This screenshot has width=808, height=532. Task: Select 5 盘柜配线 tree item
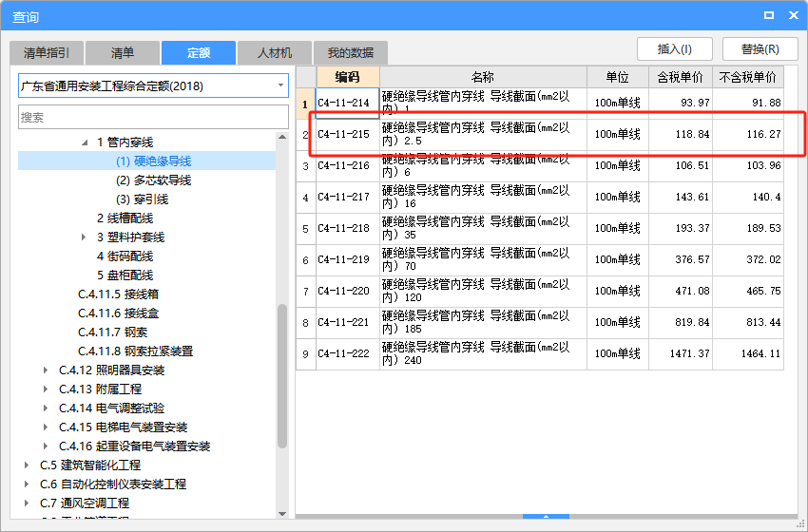tap(125, 275)
